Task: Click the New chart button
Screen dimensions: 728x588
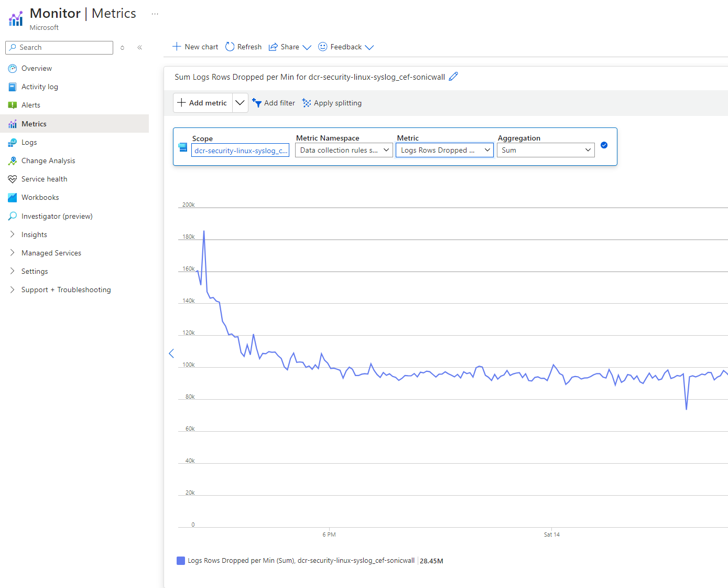Action: (195, 47)
